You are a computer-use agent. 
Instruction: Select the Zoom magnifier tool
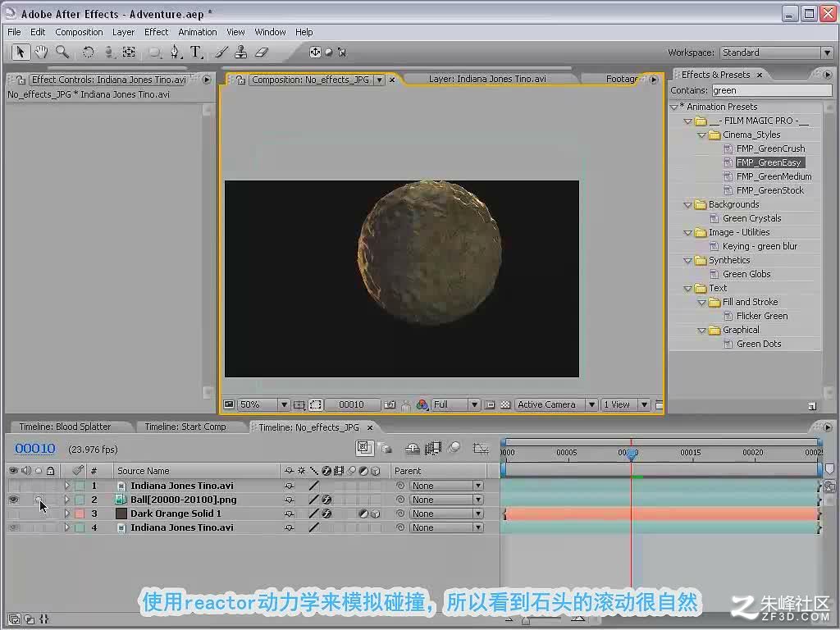coord(62,52)
